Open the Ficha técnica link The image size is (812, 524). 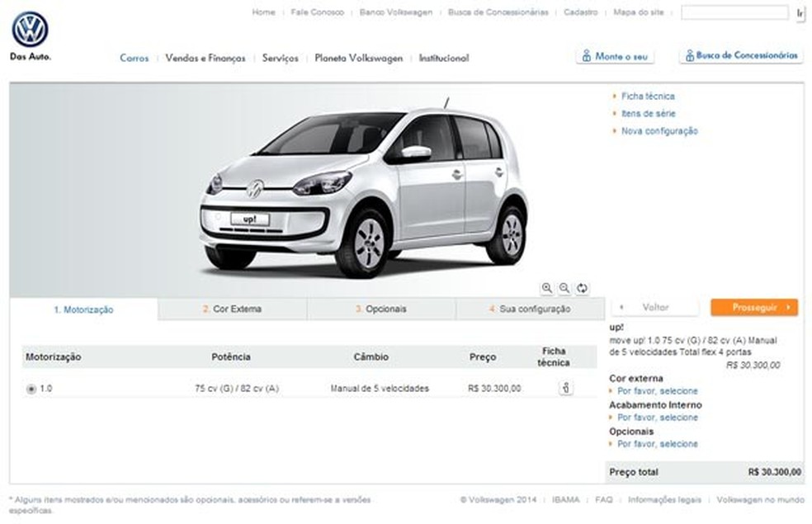pos(648,97)
